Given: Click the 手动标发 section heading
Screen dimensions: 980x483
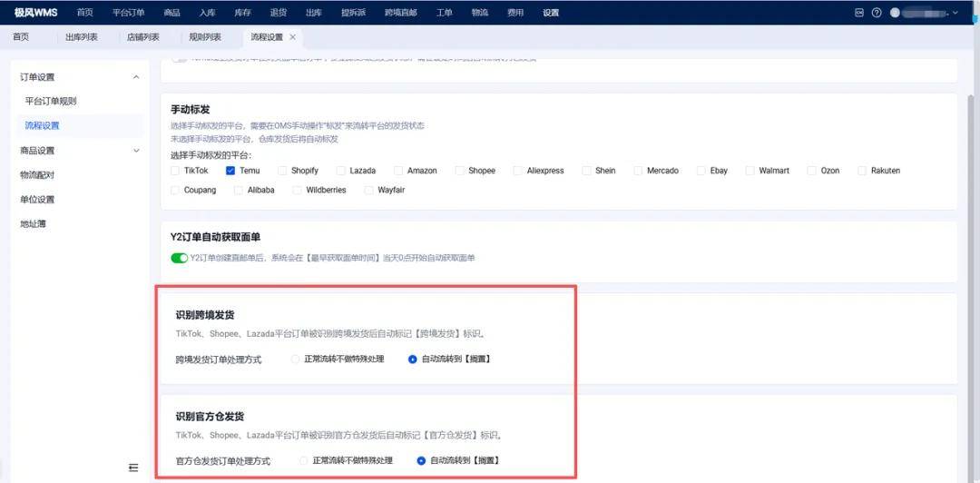Looking at the screenshot, I should [190, 110].
